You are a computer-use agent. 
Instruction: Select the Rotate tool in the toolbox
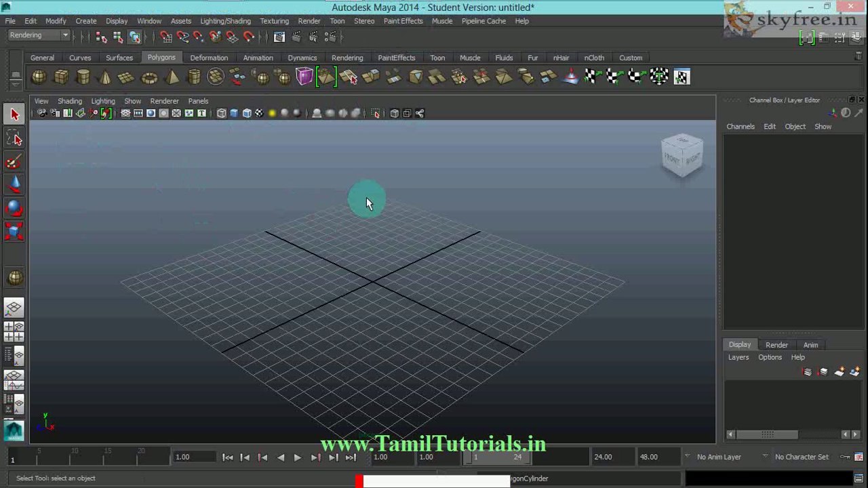14,208
